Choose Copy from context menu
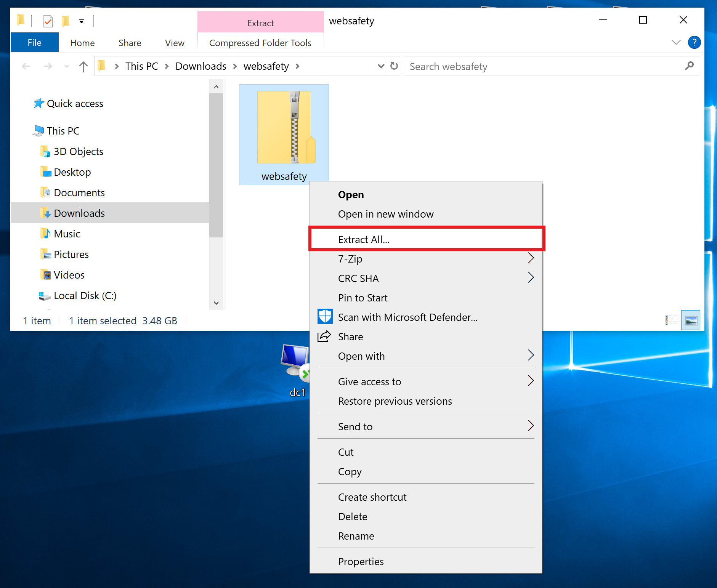The width and height of the screenshot is (717, 588). pyautogui.click(x=426, y=472)
